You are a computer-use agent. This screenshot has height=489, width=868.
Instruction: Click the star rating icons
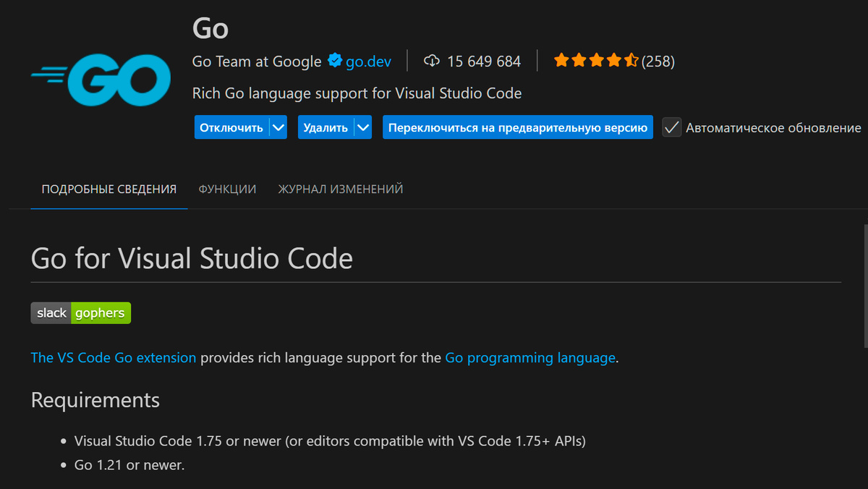coord(596,61)
